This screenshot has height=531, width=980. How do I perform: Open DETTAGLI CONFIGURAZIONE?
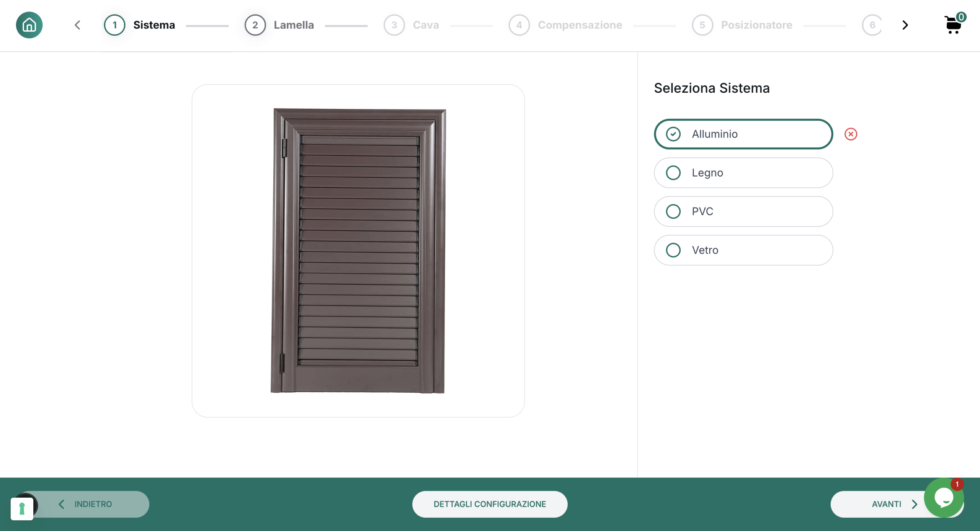490,504
